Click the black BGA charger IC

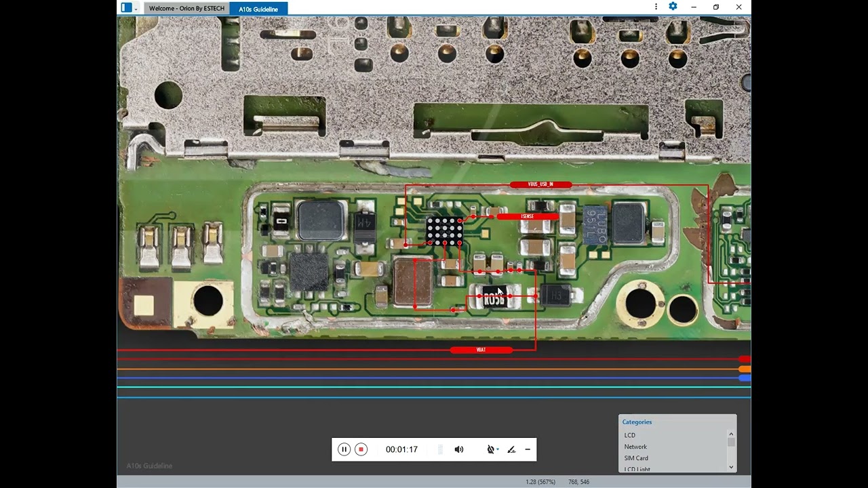click(444, 232)
